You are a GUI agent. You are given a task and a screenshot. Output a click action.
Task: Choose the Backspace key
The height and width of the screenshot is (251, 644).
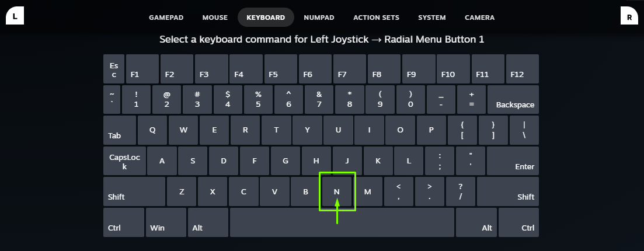click(513, 100)
